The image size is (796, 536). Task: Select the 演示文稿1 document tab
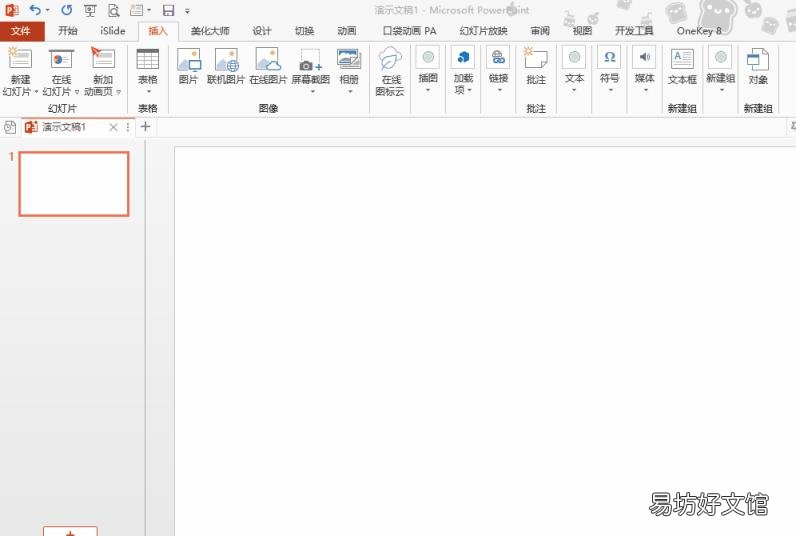(x=63, y=127)
